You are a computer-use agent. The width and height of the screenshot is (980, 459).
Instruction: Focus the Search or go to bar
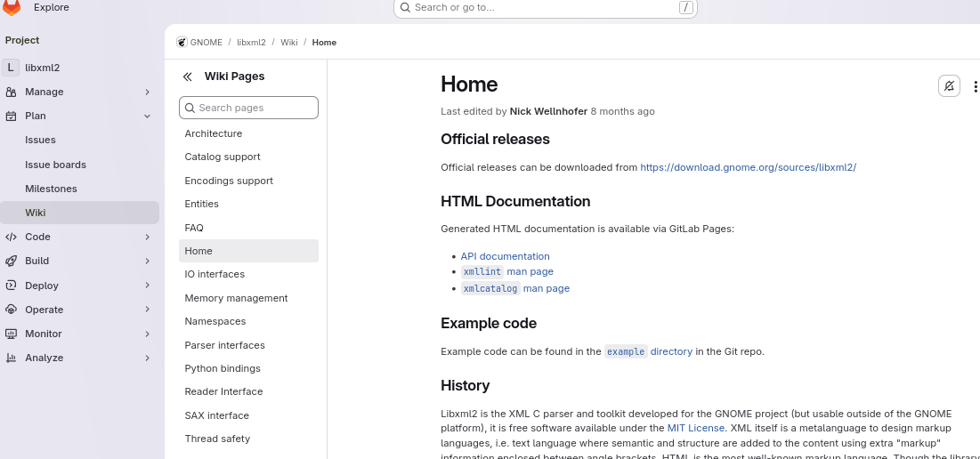click(545, 8)
